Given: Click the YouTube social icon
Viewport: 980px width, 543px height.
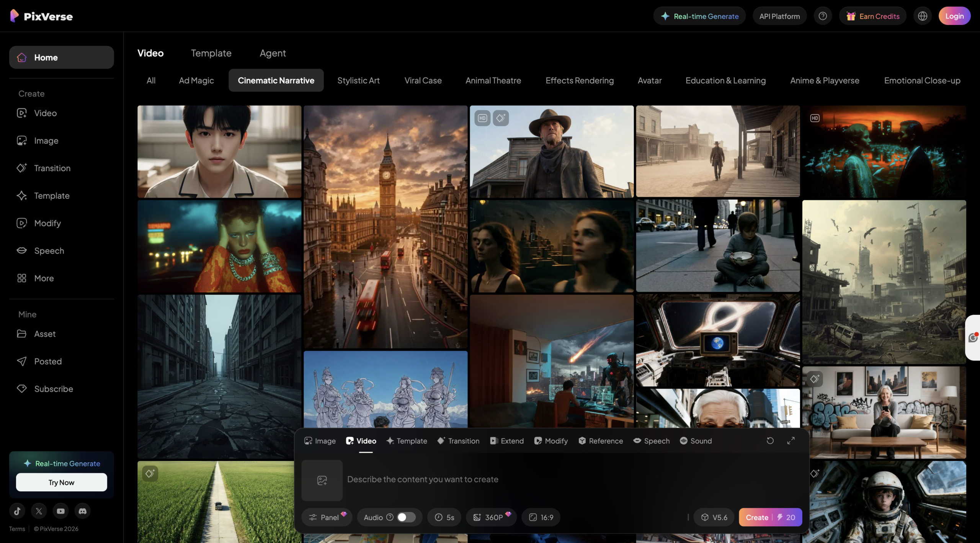Looking at the screenshot, I should point(60,511).
